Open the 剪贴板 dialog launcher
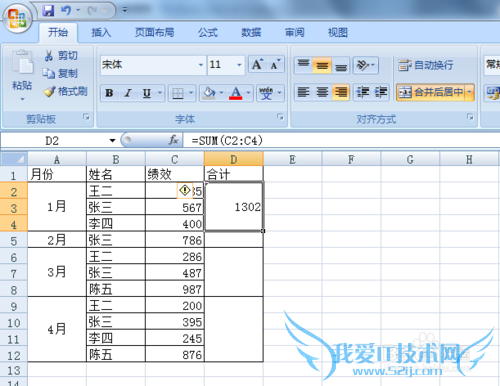This screenshot has width=500, height=386. point(87,117)
